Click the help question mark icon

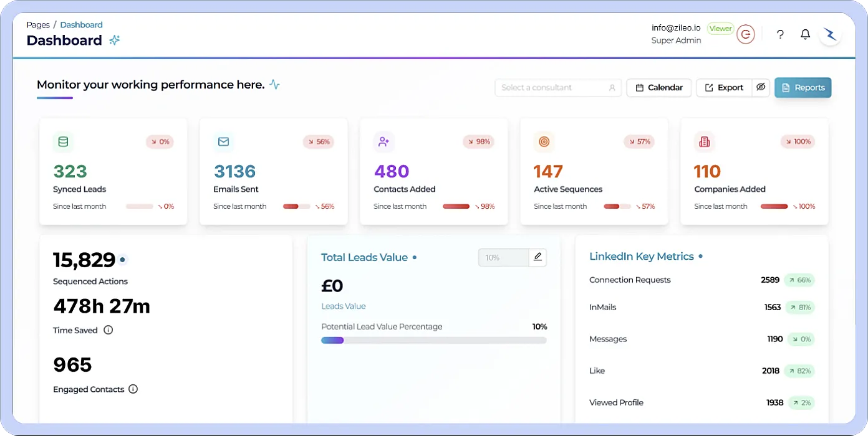pyautogui.click(x=780, y=34)
